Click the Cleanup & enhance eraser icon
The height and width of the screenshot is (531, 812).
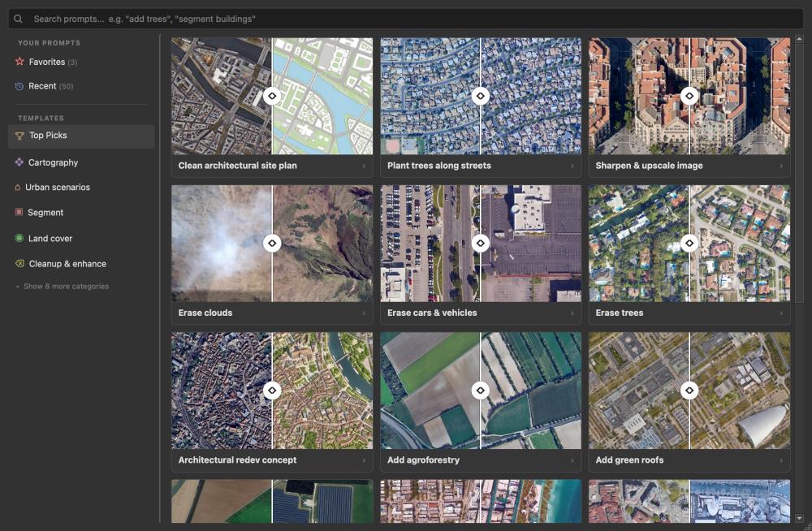[x=19, y=263]
